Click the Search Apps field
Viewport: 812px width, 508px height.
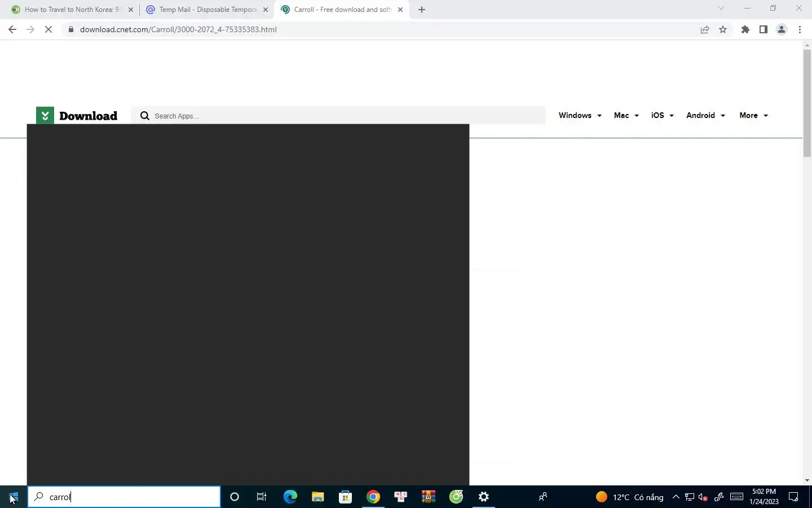click(338, 116)
